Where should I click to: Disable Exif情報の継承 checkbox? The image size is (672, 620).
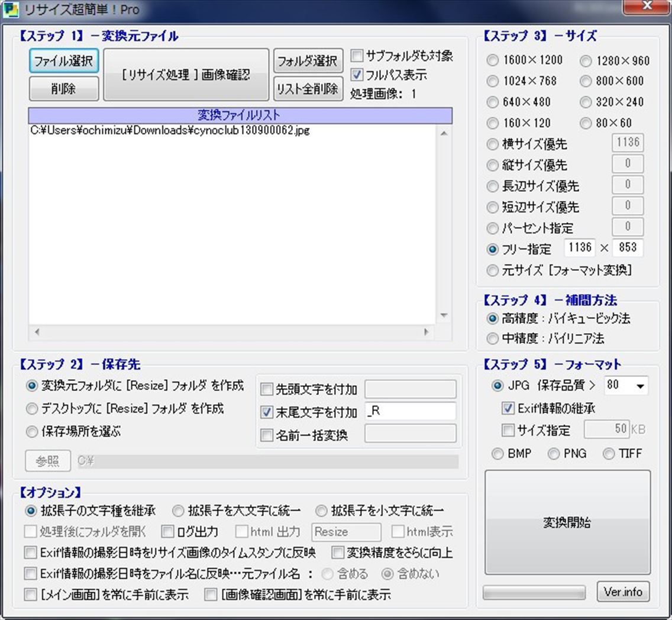(508, 408)
